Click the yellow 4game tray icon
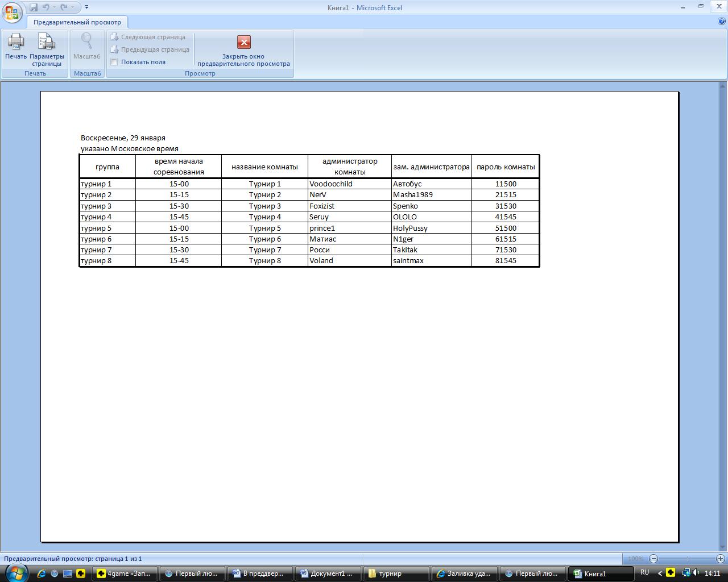This screenshot has width=728, height=582. [671, 573]
